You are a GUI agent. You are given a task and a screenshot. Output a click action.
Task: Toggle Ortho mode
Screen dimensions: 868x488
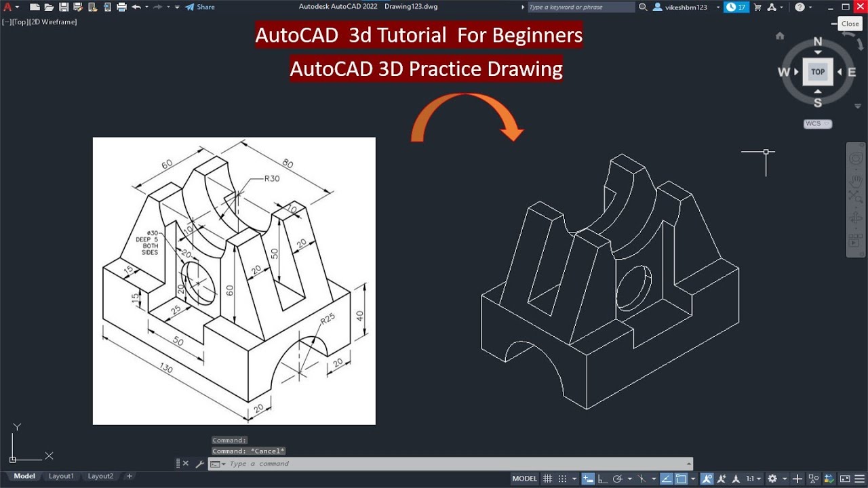[x=603, y=479]
